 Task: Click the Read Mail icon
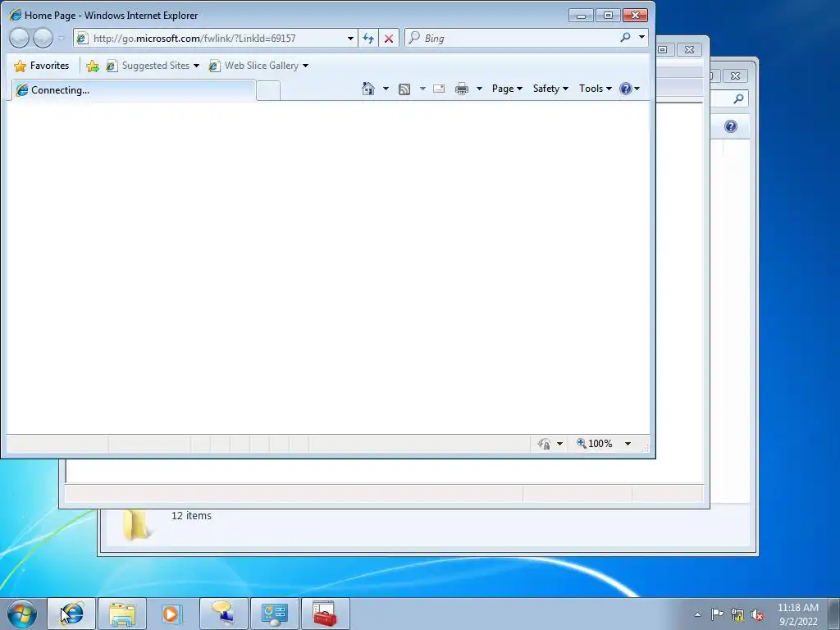click(x=439, y=89)
